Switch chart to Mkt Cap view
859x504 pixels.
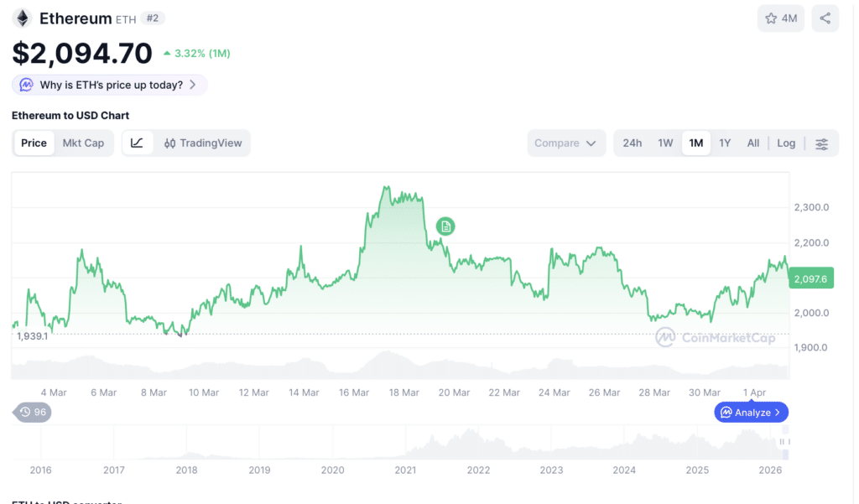83,143
